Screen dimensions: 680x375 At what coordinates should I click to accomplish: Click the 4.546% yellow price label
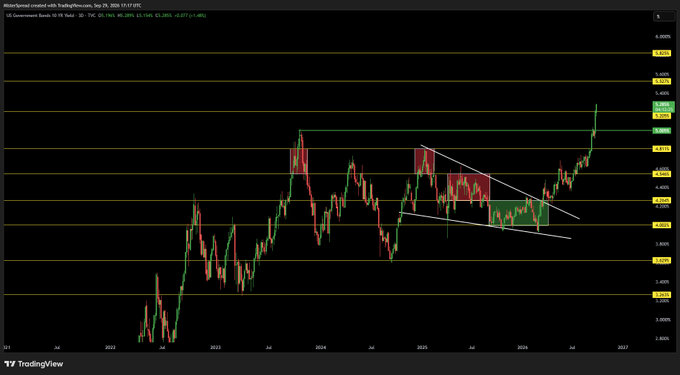tap(661, 174)
